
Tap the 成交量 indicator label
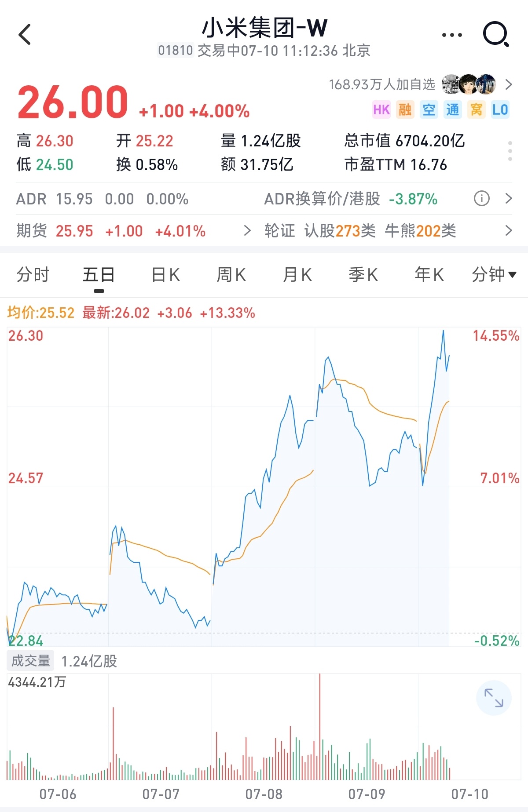pyautogui.click(x=30, y=661)
